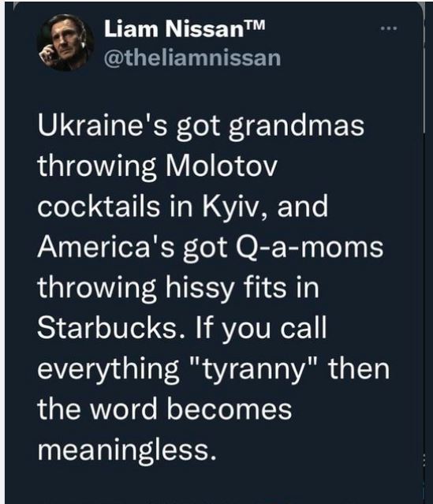Click the word "Molotov" in the tweet
This screenshot has height=504, width=433.
221,166
